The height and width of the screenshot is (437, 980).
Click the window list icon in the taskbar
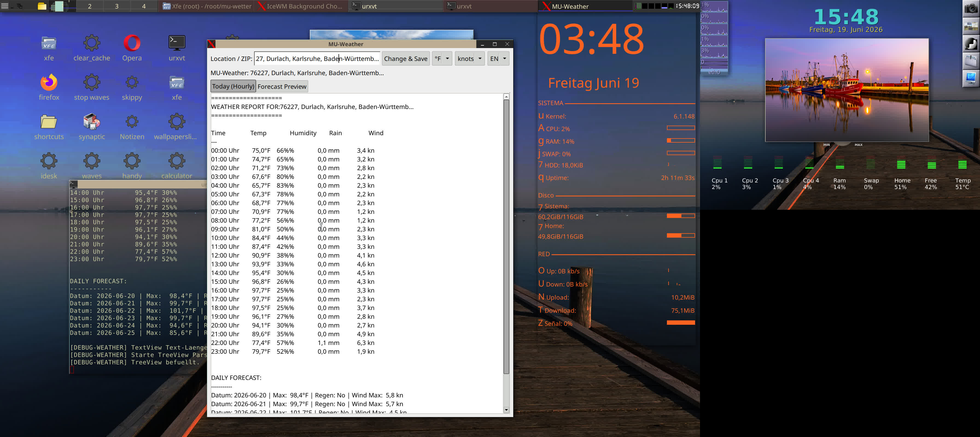19,6
